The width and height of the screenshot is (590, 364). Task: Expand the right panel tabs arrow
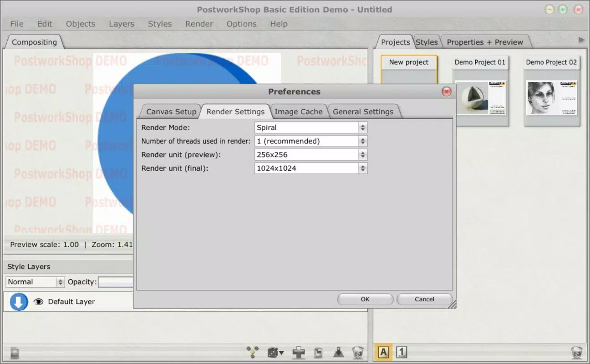(581, 40)
